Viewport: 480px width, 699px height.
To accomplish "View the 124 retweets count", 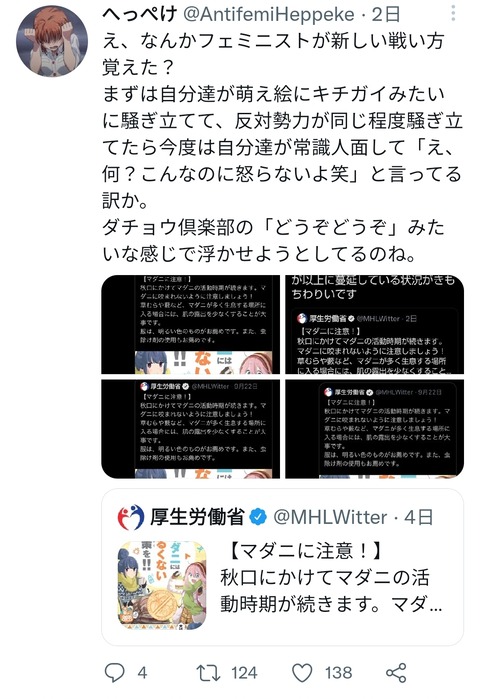I will coord(244,673).
